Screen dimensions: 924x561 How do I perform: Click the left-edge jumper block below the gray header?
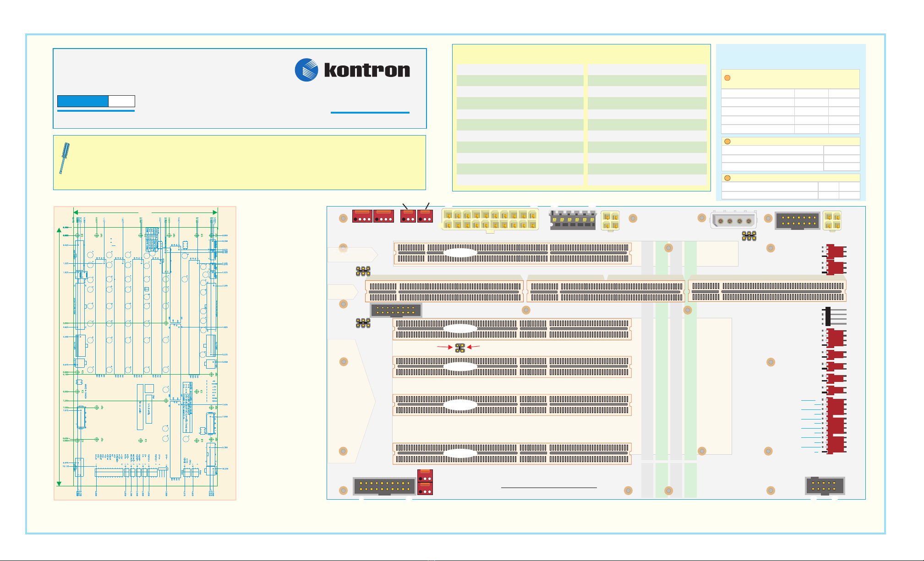tap(363, 323)
